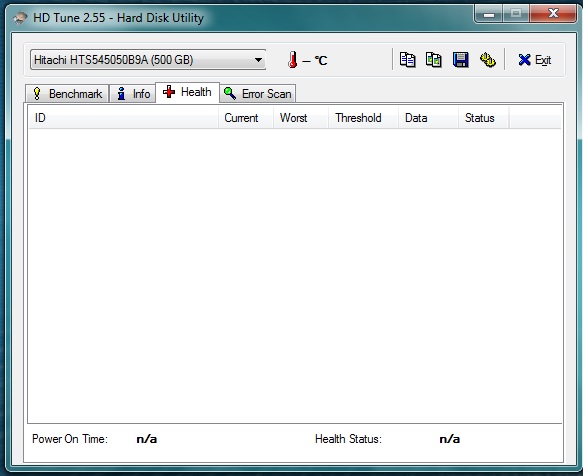This screenshot has height=476, width=583.
Task: Close the HD Tune window
Action: (553, 14)
